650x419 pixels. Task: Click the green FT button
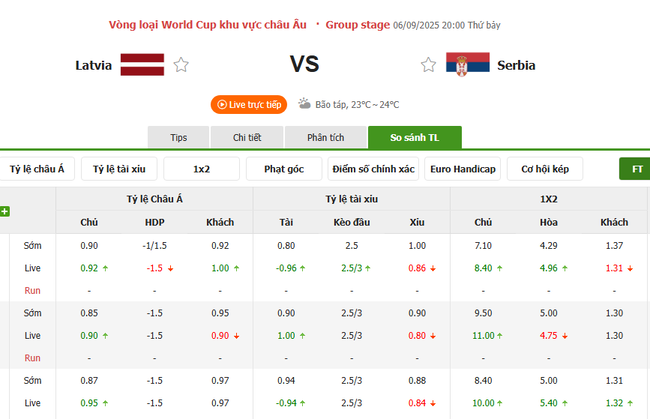point(636,169)
